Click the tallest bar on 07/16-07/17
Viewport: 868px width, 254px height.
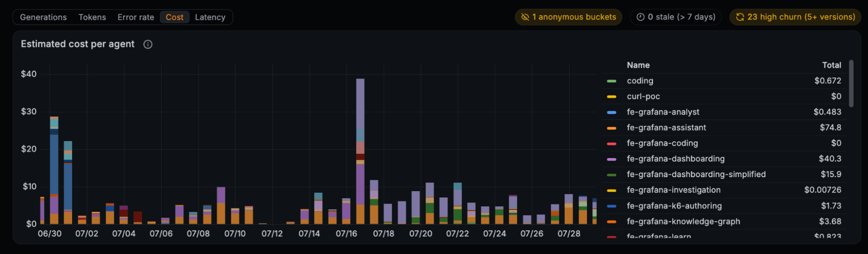360,151
